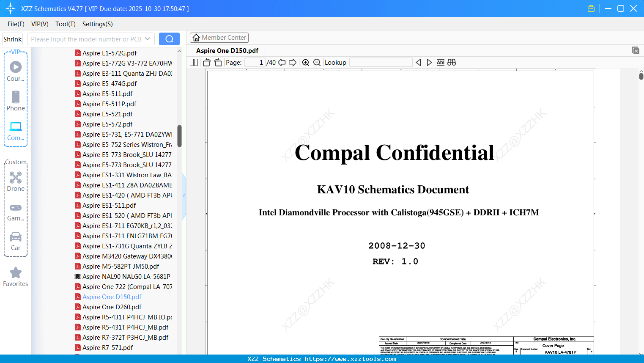Image resolution: width=644 pixels, height=363 pixels.
Task: Click the Page number field
Action: point(255,63)
